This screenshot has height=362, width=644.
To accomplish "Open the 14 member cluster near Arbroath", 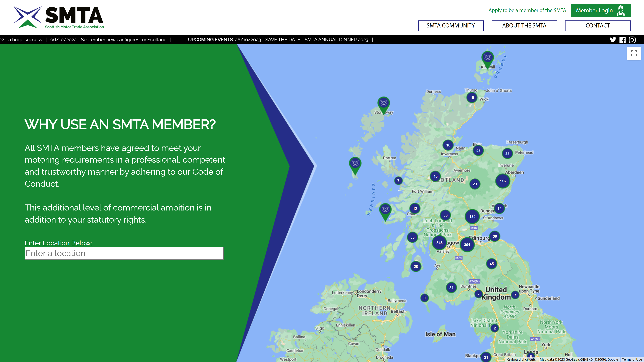I will click(x=499, y=208).
